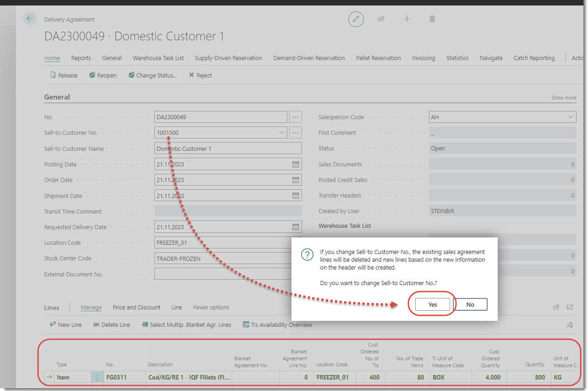This screenshot has height=391, width=588.
Task: Click the trash delete icon
Action: (x=432, y=19)
